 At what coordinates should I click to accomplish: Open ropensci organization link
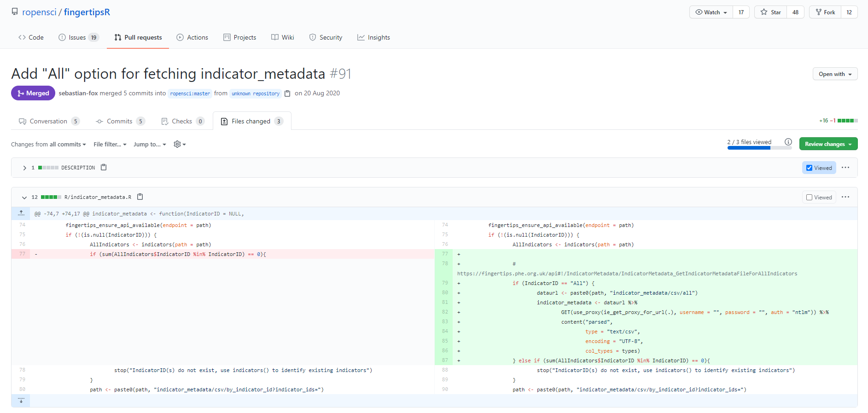click(39, 12)
